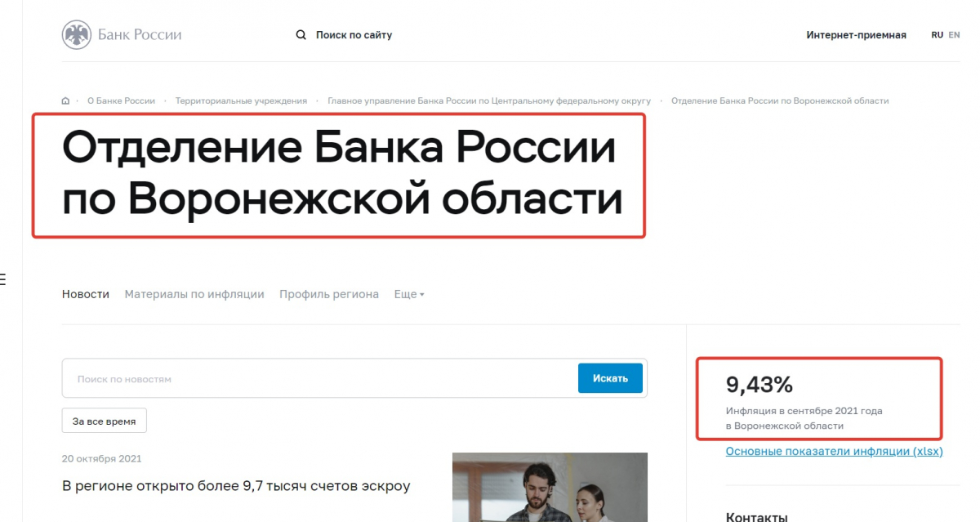980x522 pixels.
Task: Download Основные показатели инфляции (xlsx)
Action: pos(834,451)
